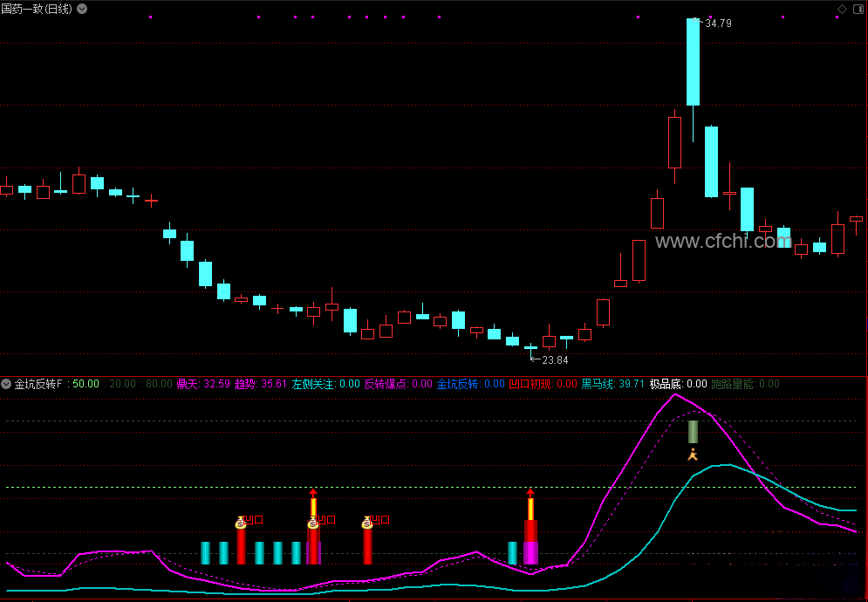Click the orange running-man signal icon
Viewport: 868px width, 602px height.
pos(693,455)
